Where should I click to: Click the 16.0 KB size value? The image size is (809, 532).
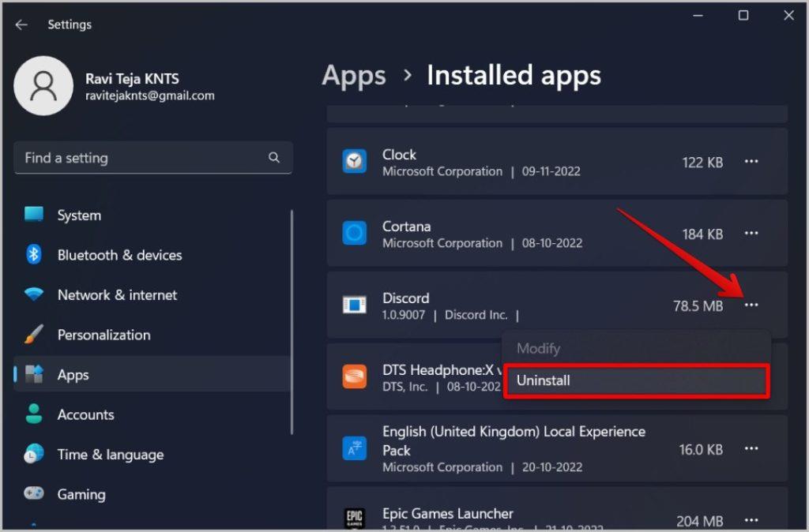701,450
